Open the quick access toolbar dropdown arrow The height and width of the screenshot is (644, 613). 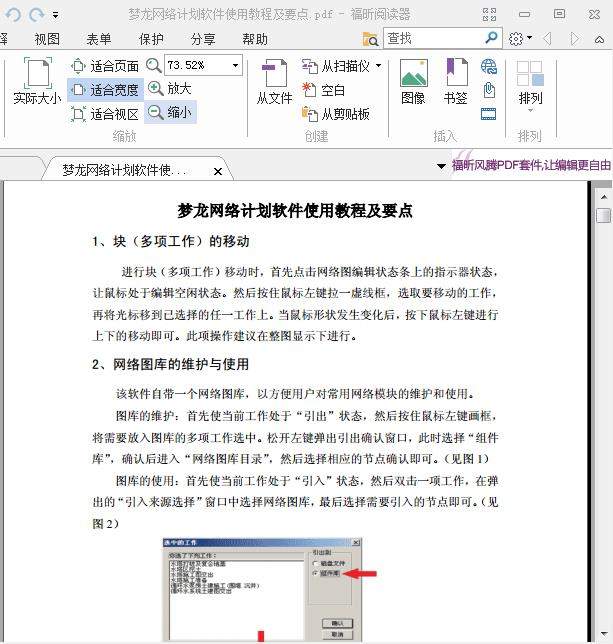tap(55, 16)
